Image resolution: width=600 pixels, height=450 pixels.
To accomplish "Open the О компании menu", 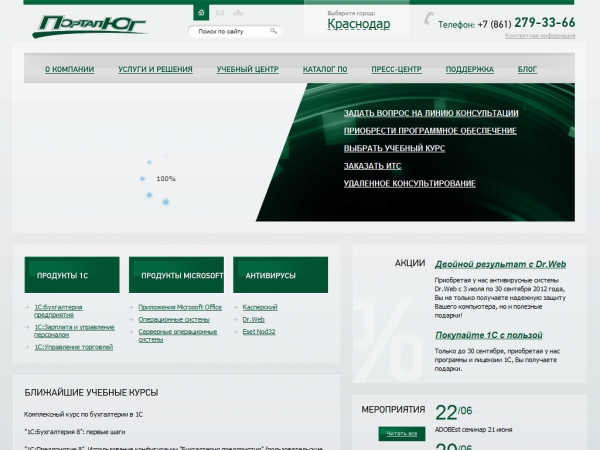I will (70, 70).
